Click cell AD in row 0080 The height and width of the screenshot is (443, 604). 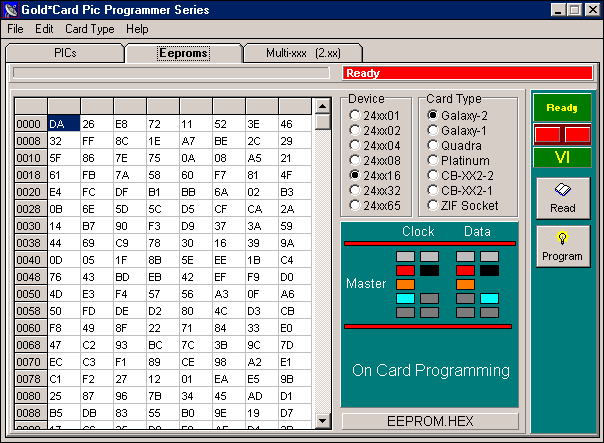[262, 396]
